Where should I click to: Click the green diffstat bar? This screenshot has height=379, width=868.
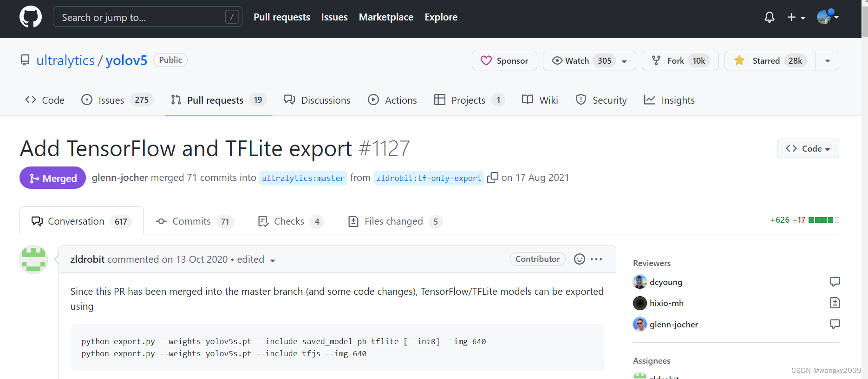click(823, 220)
